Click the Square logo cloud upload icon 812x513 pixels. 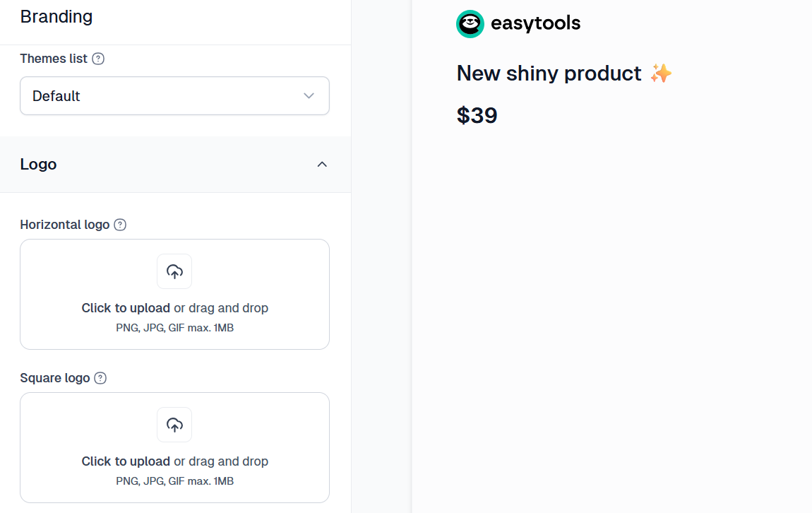tap(174, 425)
